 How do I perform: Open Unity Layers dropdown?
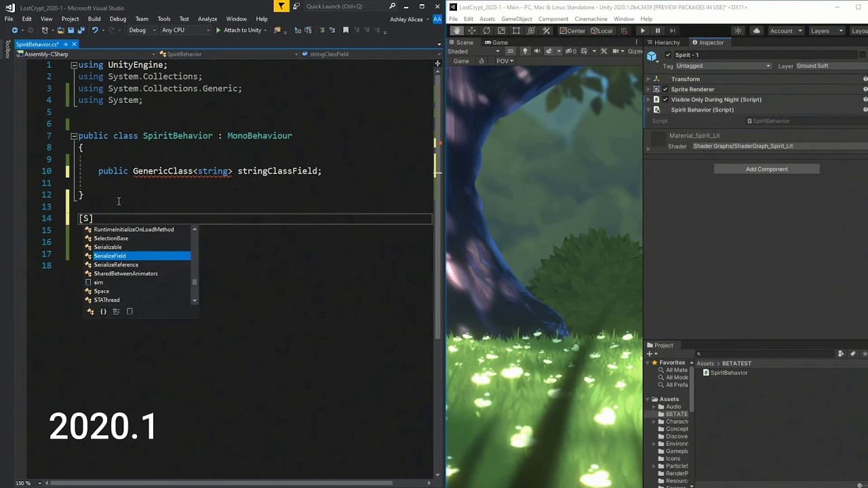(826, 30)
